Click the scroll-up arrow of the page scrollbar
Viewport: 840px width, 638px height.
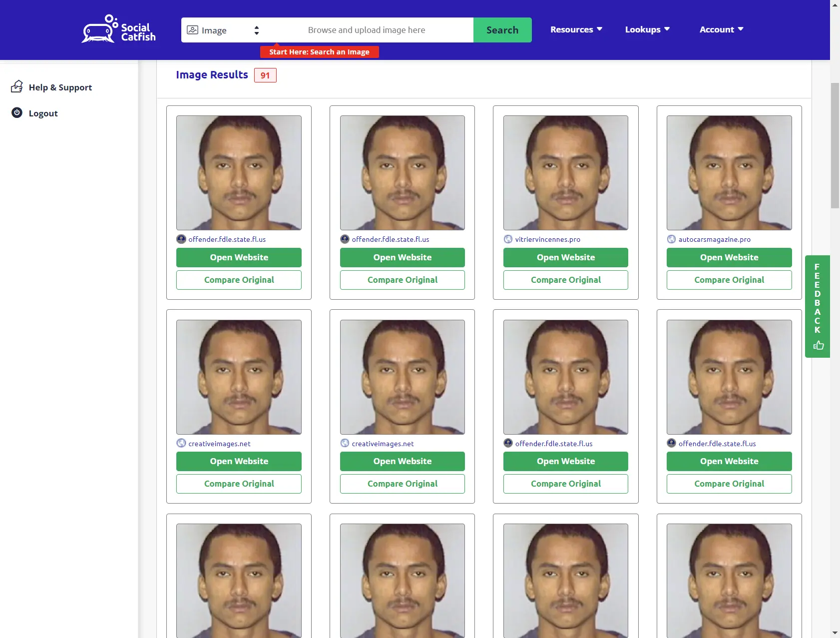[x=835, y=4]
